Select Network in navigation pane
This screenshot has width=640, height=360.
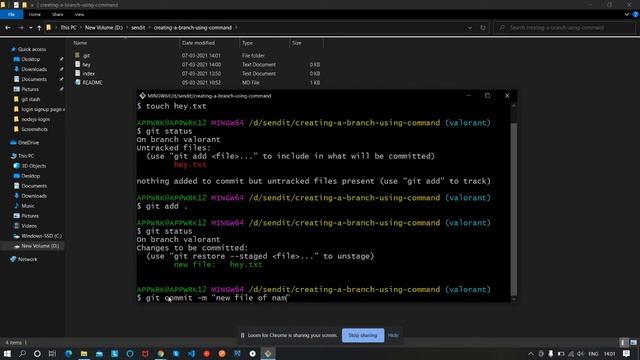pyautogui.click(x=27, y=259)
